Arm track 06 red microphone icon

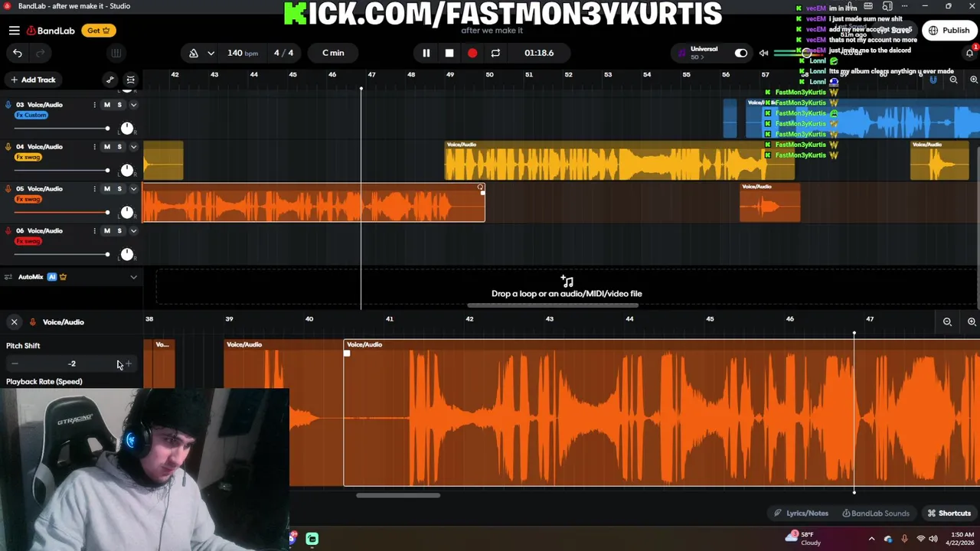click(x=8, y=231)
